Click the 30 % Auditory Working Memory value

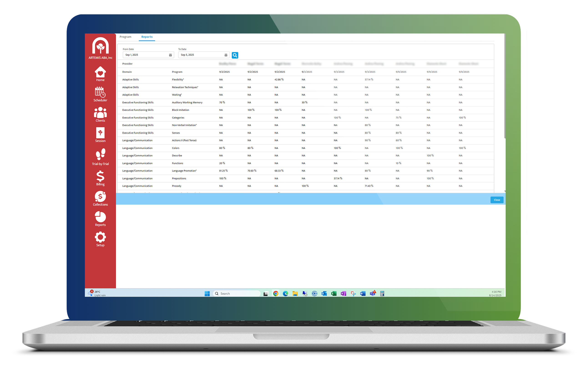click(x=305, y=103)
